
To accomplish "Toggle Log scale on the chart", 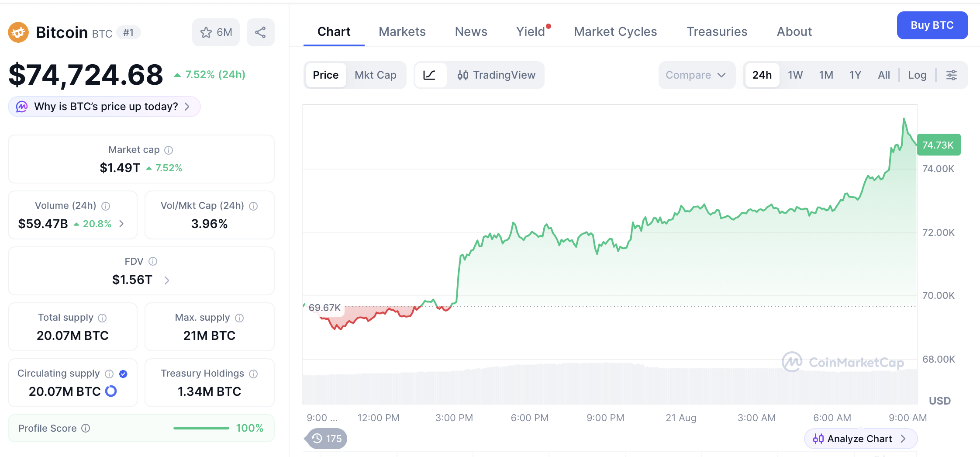I will pos(917,75).
